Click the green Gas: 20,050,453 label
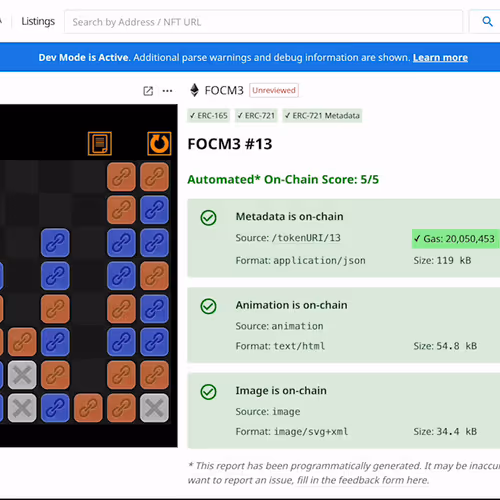 pos(455,239)
